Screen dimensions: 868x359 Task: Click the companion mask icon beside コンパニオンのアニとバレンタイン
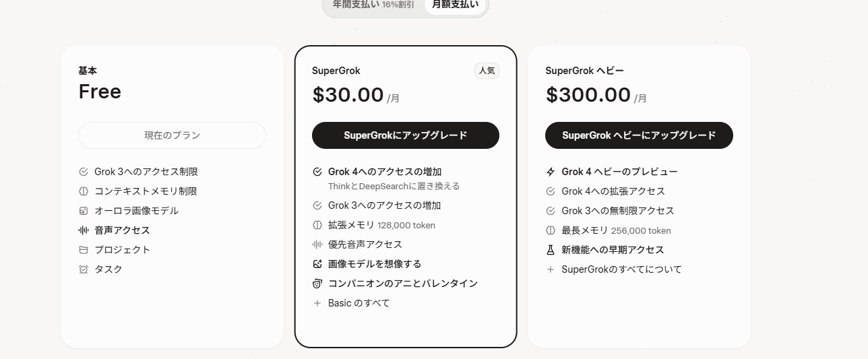pyautogui.click(x=317, y=284)
